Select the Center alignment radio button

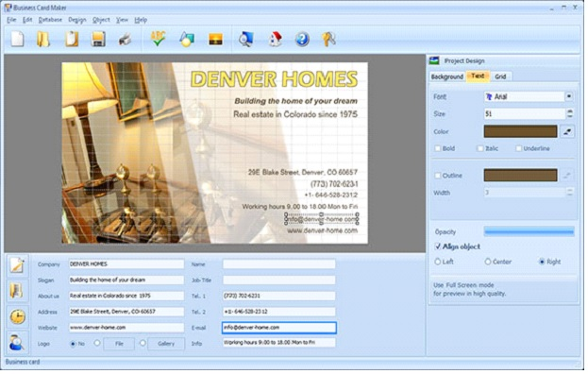(488, 262)
